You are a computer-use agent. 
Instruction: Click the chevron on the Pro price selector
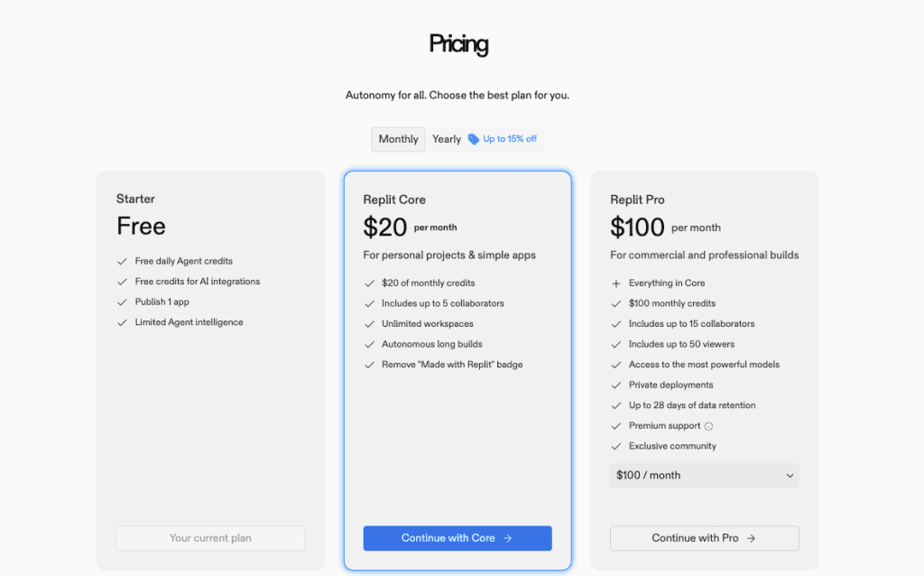click(x=790, y=476)
